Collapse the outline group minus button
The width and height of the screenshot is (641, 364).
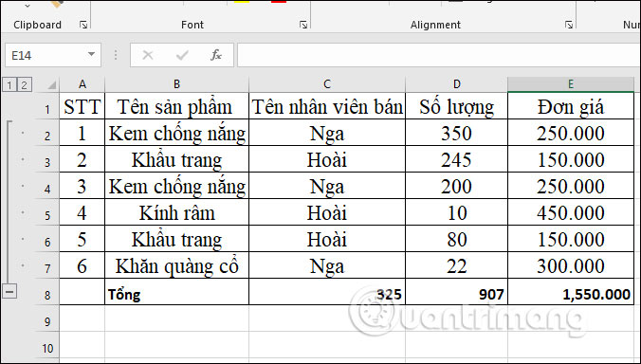pos(9,292)
